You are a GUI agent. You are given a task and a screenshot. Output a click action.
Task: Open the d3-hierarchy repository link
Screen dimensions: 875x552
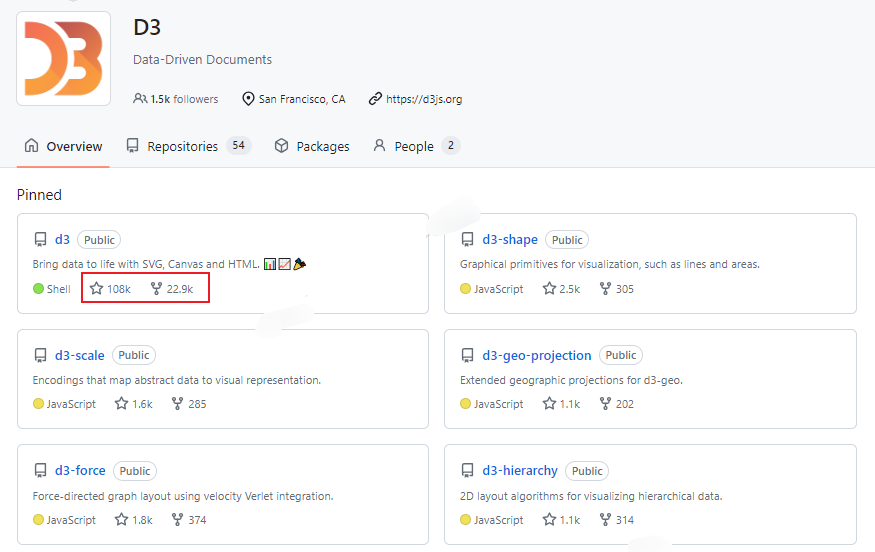pyautogui.click(x=520, y=471)
